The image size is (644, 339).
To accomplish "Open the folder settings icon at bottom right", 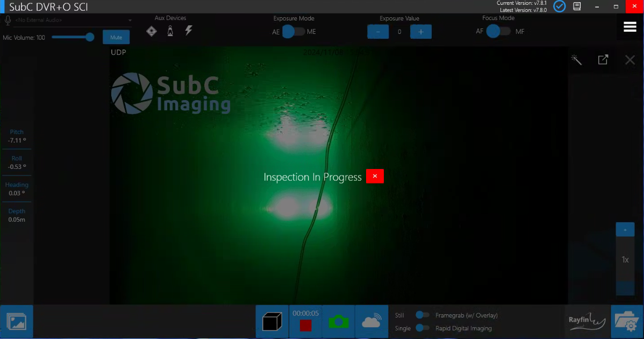I will point(627,322).
